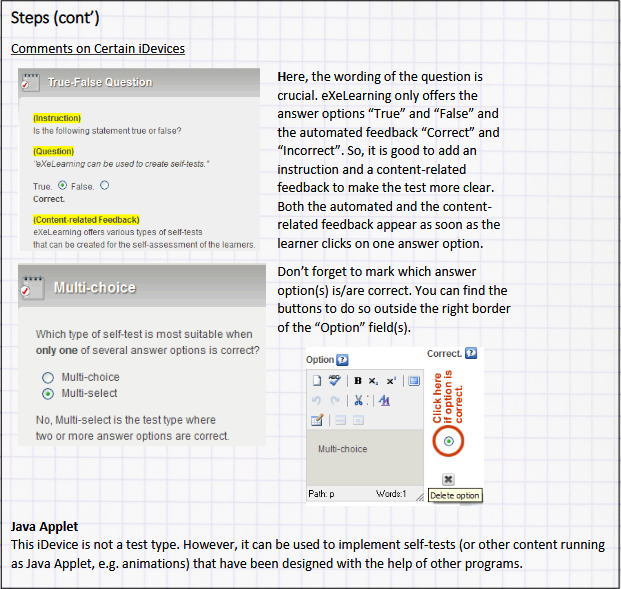621x589 pixels.
Task: Click the insert table icon with pencil
Action: pyautogui.click(x=318, y=420)
